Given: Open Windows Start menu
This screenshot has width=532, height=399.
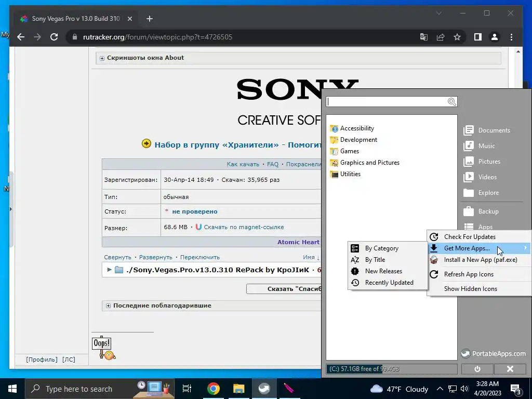Looking at the screenshot, I should click(x=12, y=389).
